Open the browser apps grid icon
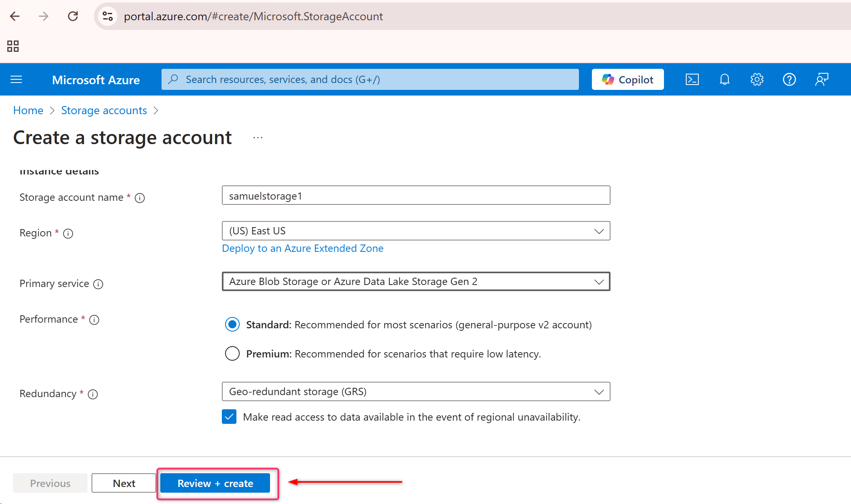Image resolution: width=851 pixels, height=504 pixels. click(x=13, y=46)
